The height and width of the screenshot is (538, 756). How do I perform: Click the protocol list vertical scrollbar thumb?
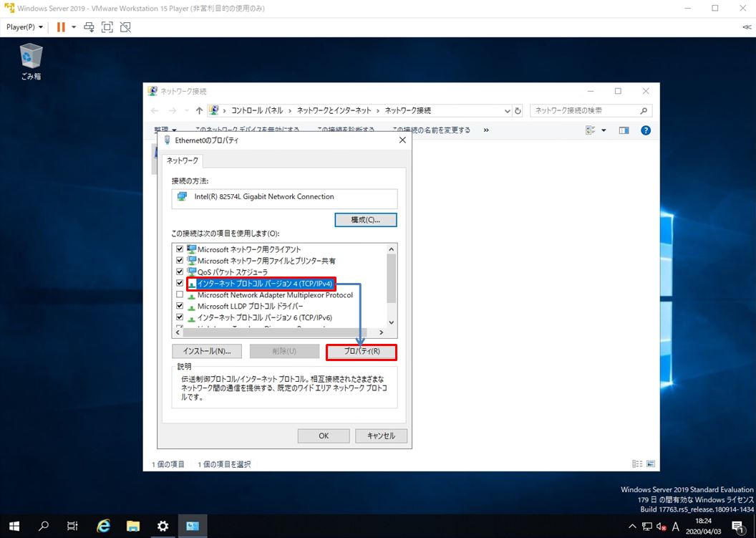coord(391,279)
